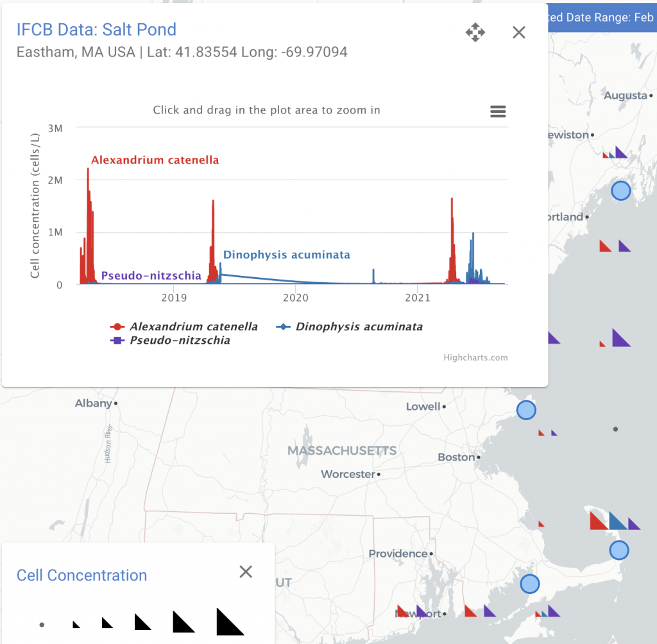Click the blue circle marker near Buzzards Bay

530,584
